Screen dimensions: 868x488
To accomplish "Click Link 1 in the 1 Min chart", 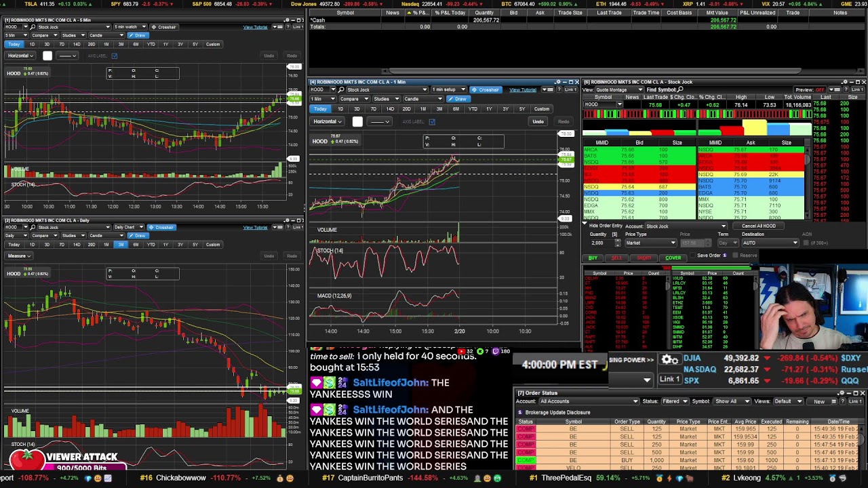I will pos(571,89).
